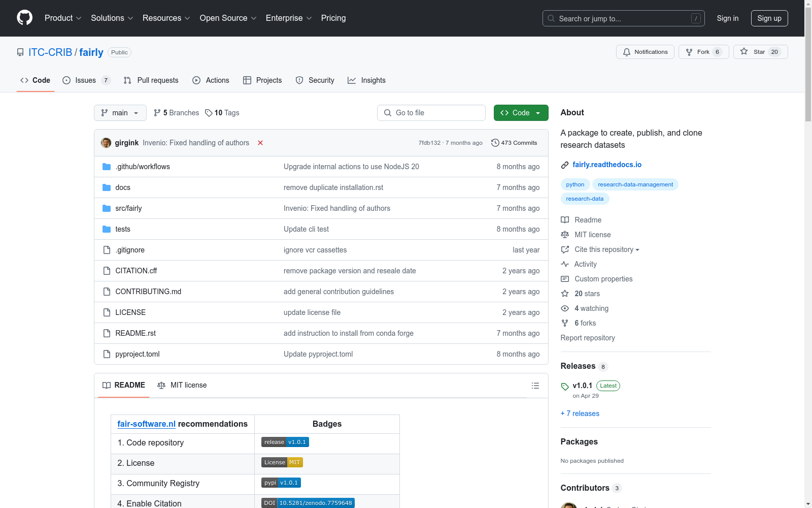
Task: Expand the Solutions menu
Action: [112, 18]
